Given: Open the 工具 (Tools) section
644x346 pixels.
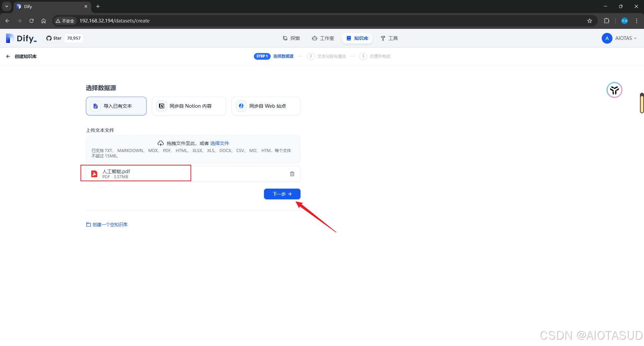Looking at the screenshot, I should 389,38.
